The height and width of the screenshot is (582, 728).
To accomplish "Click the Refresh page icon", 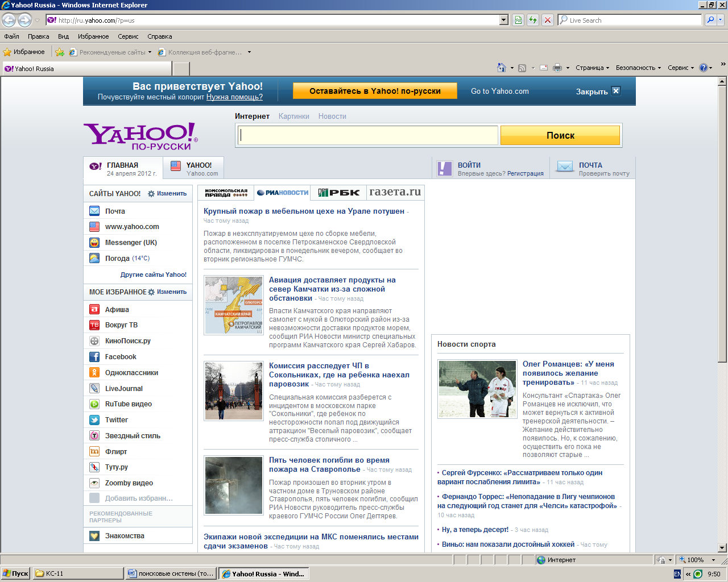I will click(x=532, y=20).
